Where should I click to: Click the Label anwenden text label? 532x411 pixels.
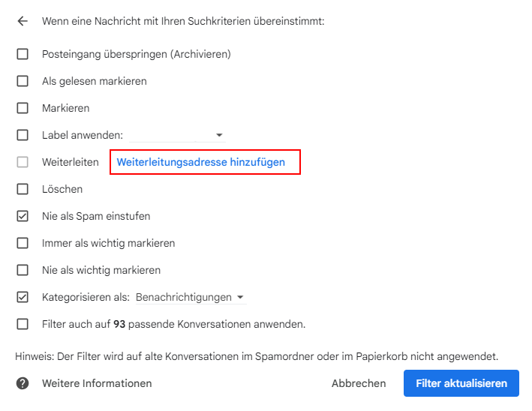coord(83,135)
